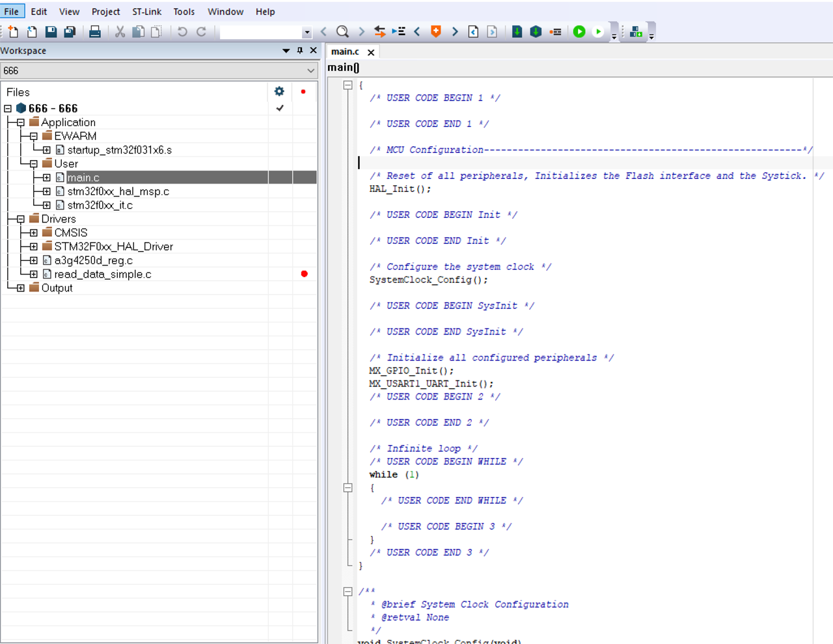Save the current file using toolbar

[x=51, y=31]
